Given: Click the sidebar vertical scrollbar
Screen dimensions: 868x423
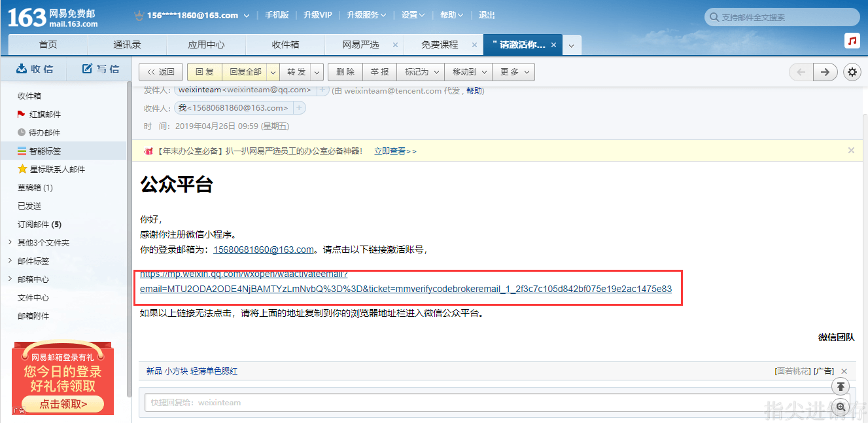Looking at the screenshot, I should [128, 240].
